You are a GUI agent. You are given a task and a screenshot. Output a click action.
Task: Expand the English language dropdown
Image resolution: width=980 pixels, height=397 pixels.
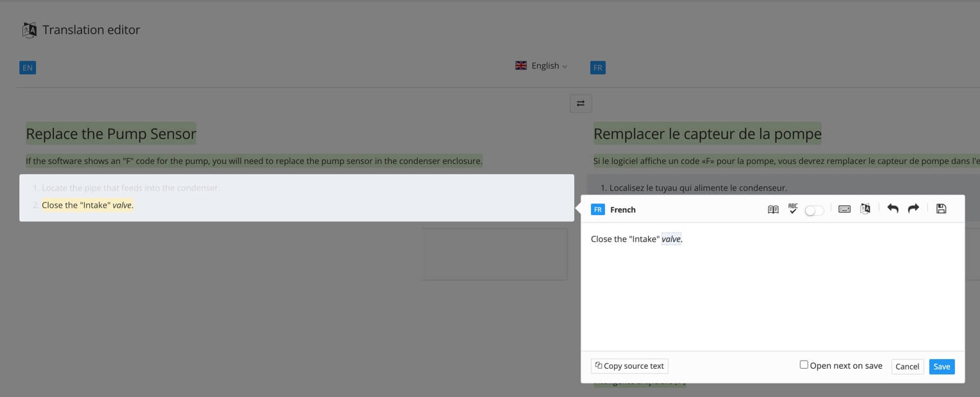tap(542, 66)
